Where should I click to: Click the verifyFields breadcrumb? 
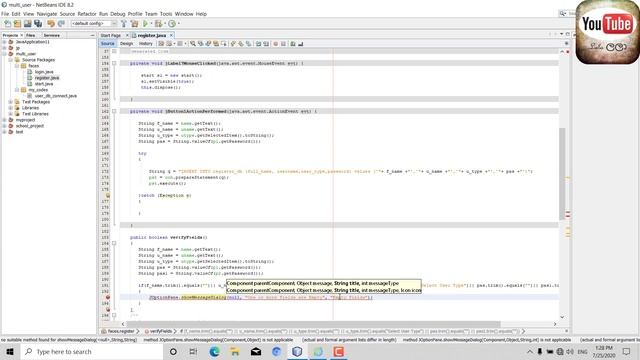click(161, 331)
